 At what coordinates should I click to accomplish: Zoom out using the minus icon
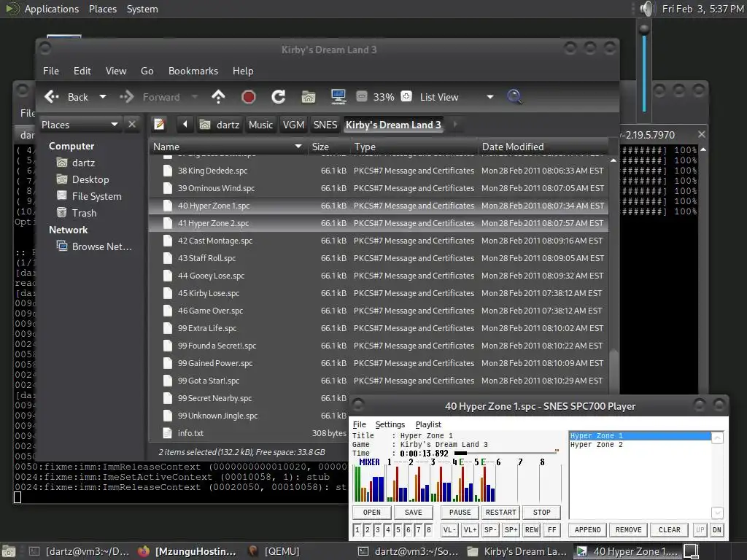click(x=362, y=97)
